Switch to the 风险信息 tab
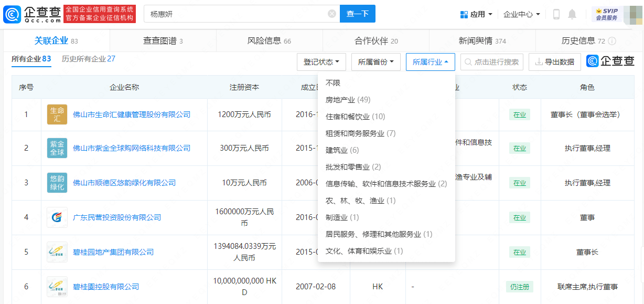 (270, 41)
